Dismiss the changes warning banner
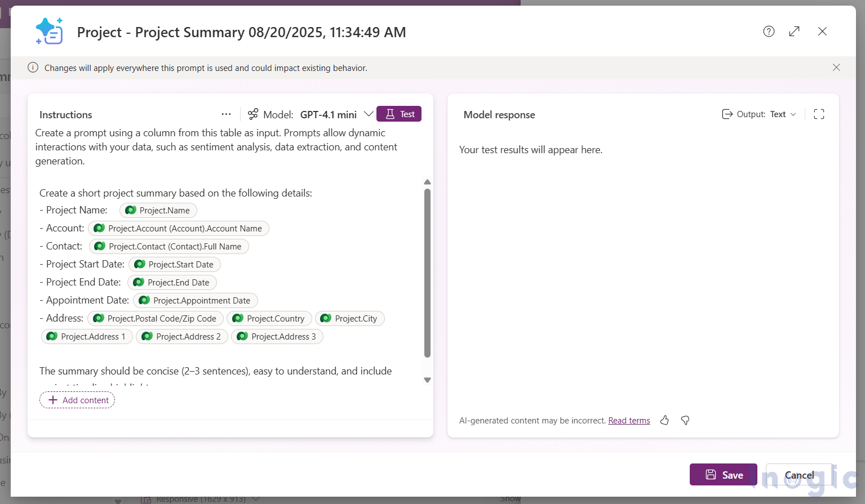 [836, 68]
